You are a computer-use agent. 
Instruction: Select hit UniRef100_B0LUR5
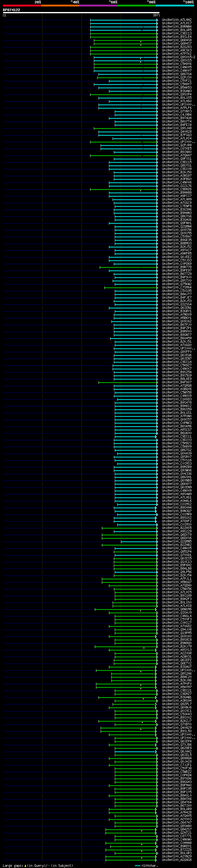point(177,30)
